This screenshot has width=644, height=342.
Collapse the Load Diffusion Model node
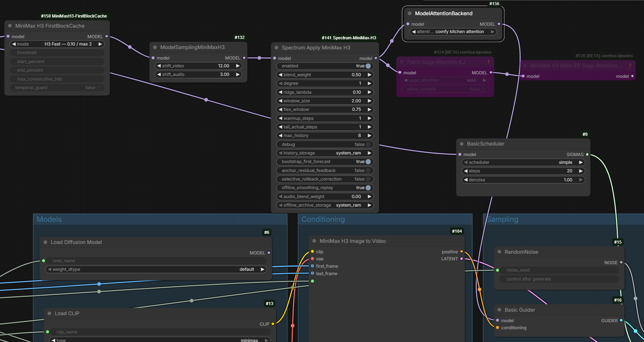click(45, 242)
